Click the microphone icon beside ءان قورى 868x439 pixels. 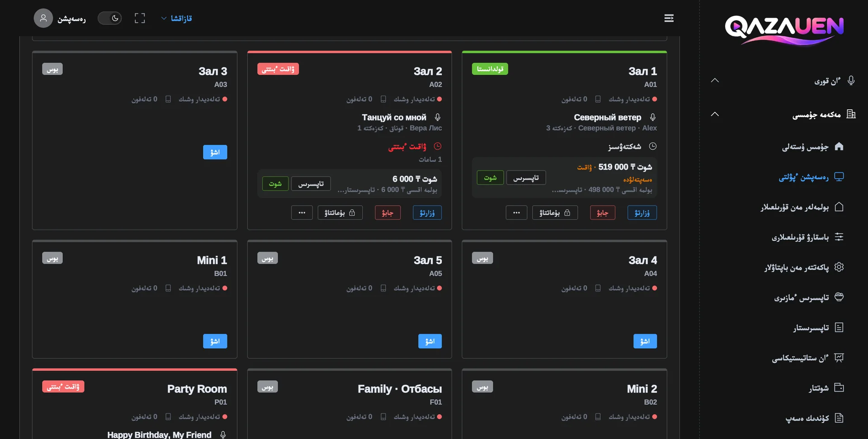pyautogui.click(x=851, y=81)
